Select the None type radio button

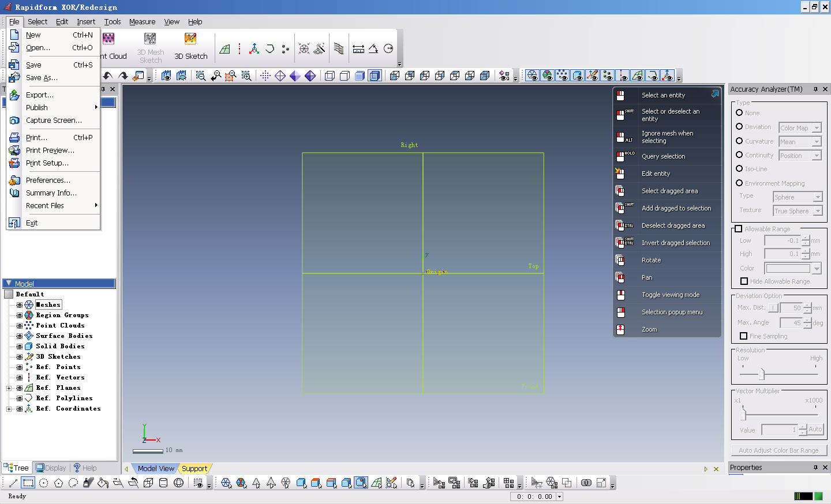(x=739, y=112)
